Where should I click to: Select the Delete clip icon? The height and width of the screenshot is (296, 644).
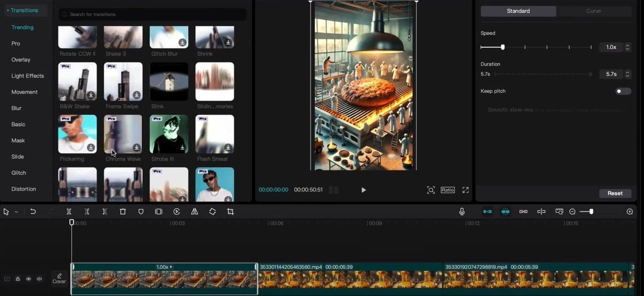[x=123, y=211]
